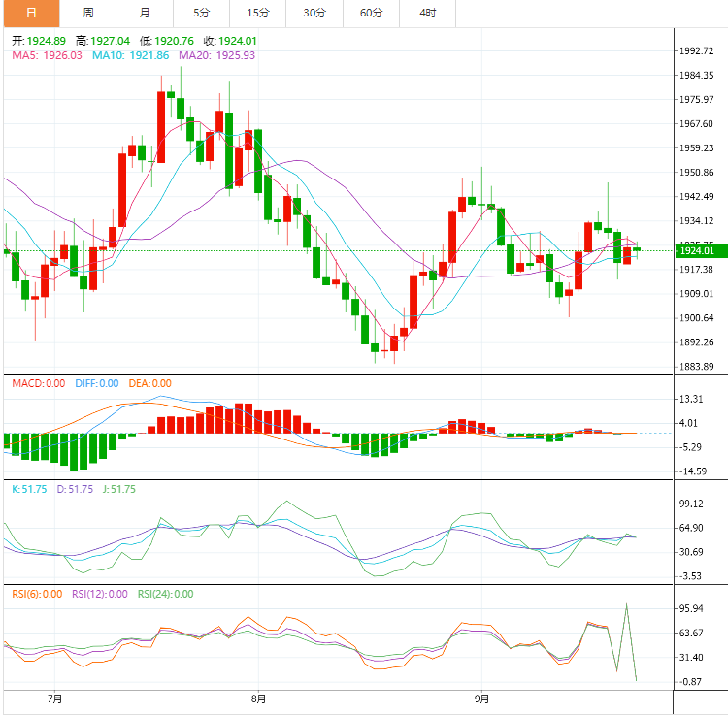Image resolution: width=728 pixels, height=715 pixels.
Task: Show the 30分 interval chart
Action: click(x=314, y=13)
